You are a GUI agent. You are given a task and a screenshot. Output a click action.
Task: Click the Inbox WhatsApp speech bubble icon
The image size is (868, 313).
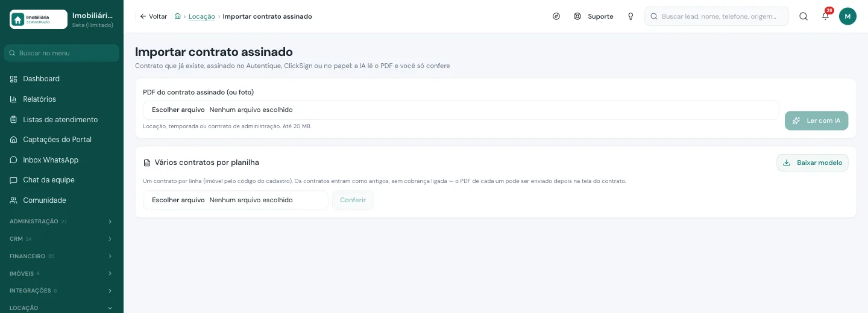point(13,160)
